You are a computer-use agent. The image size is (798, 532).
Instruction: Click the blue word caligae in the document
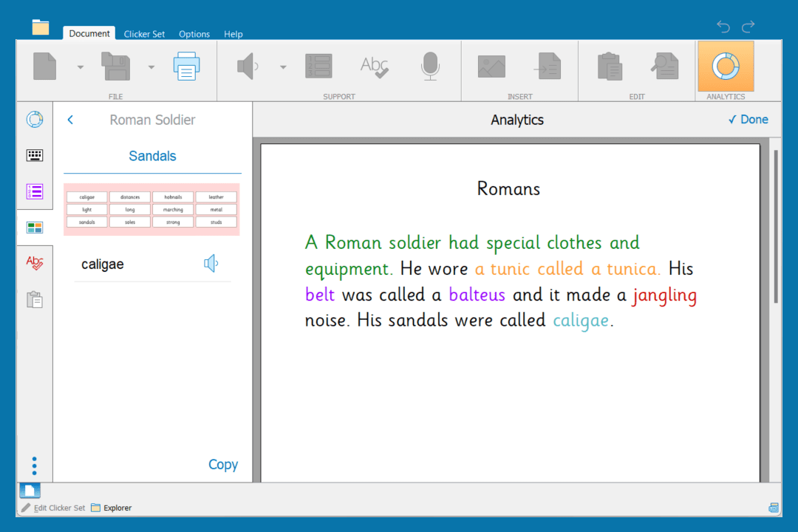(x=581, y=321)
